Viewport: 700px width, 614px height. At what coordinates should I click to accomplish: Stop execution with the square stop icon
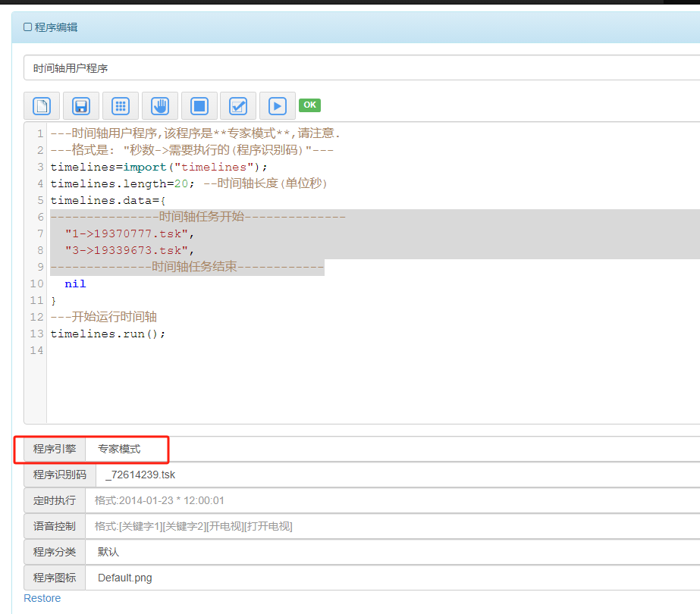pos(199,106)
